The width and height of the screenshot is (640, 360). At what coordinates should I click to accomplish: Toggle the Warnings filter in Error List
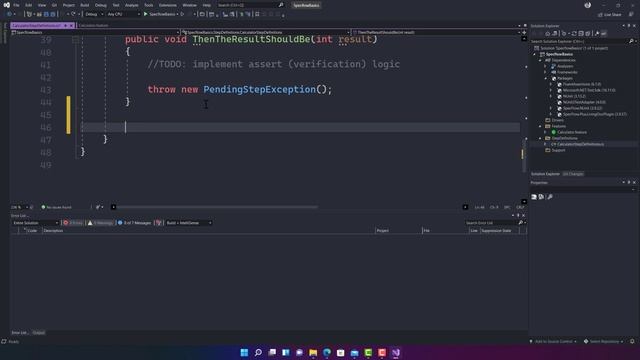(100, 223)
